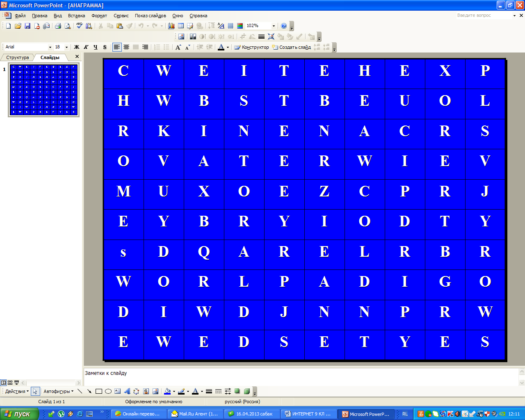
Task: Click the Конструктор button
Action: click(251, 47)
